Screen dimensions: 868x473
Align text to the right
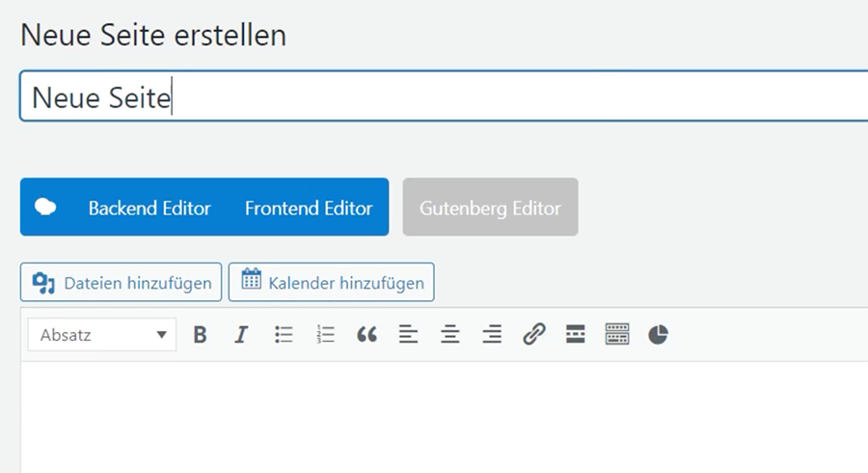pos(492,335)
